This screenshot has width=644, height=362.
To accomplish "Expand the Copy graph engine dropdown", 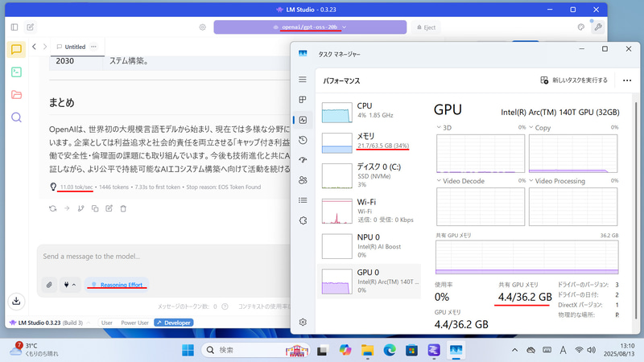I will click(531, 128).
